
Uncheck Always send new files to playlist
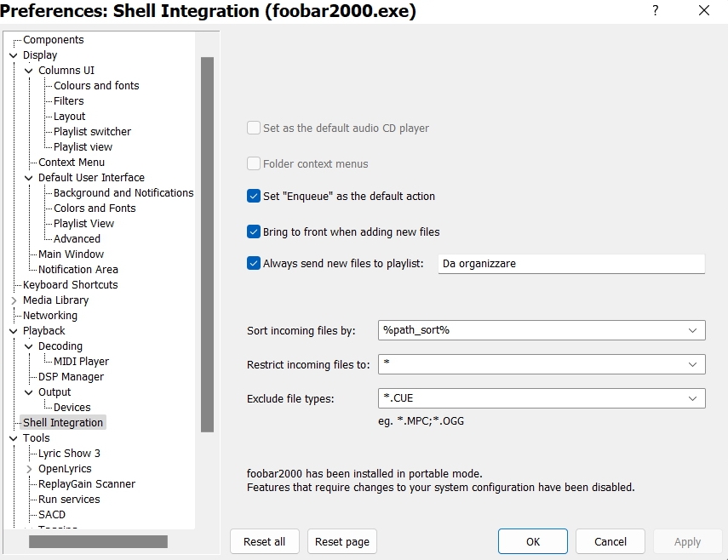(x=254, y=264)
